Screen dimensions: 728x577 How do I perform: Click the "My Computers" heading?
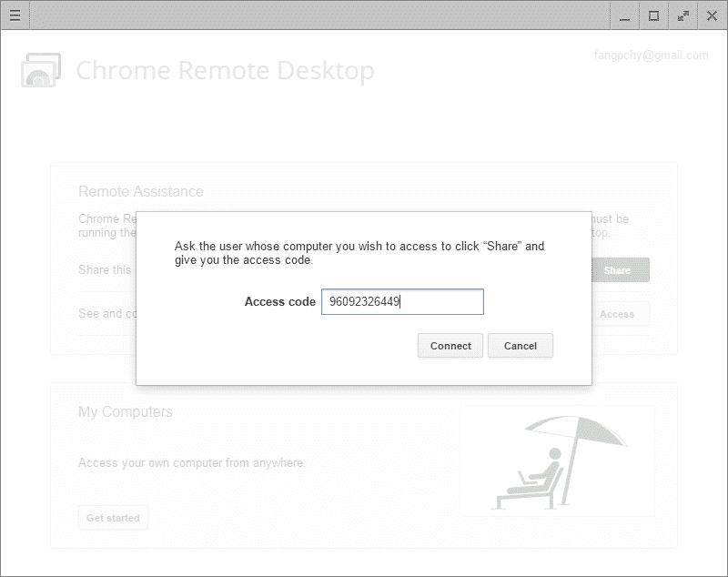126,411
